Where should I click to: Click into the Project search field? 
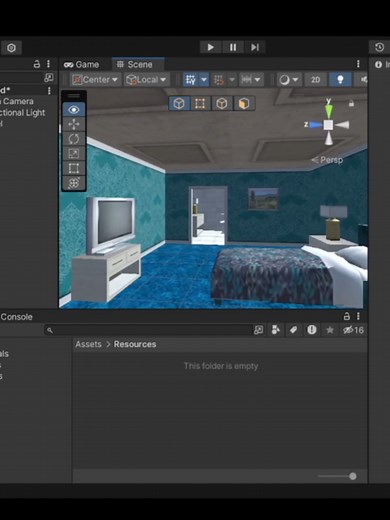148,330
